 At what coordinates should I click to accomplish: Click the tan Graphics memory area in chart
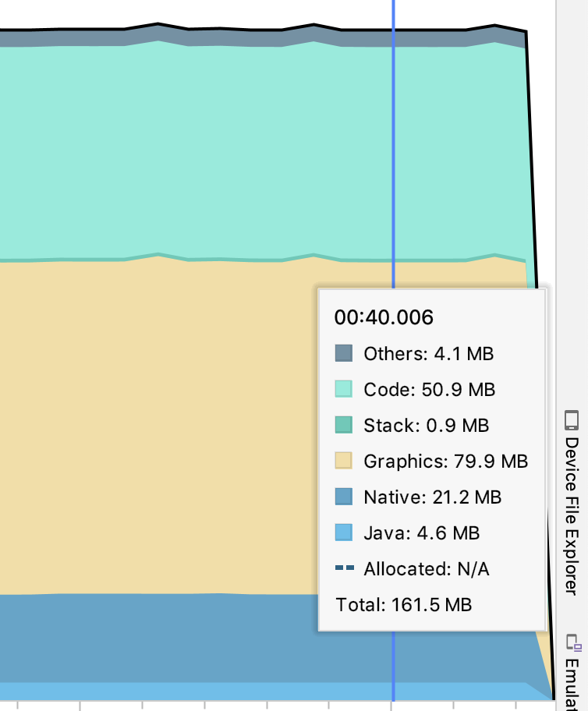156,421
